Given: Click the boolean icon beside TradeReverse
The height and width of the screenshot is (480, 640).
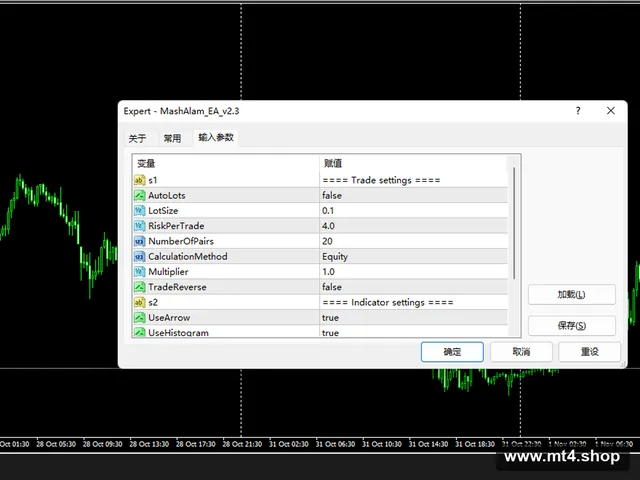Looking at the screenshot, I should click(x=139, y=287).
